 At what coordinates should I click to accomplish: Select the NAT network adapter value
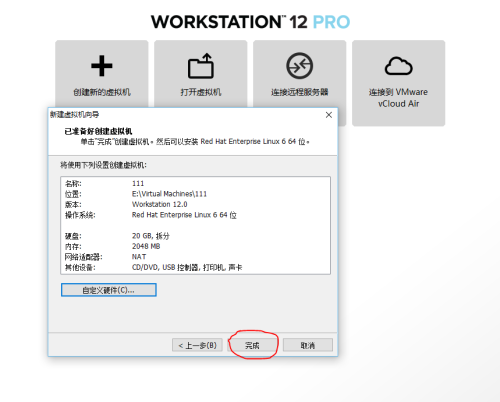[139, 257]
